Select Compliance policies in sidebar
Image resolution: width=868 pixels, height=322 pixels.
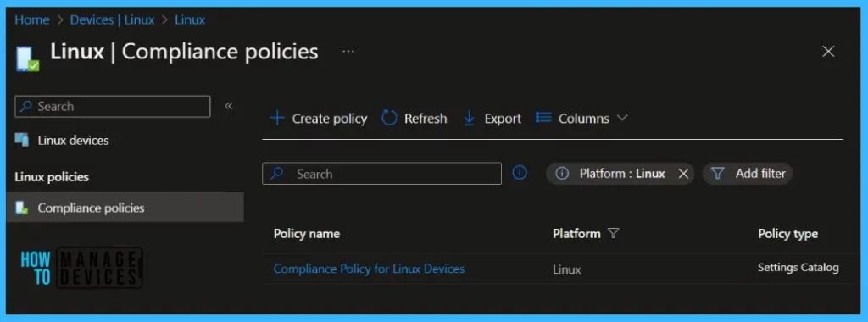click(x=125, y=208)
